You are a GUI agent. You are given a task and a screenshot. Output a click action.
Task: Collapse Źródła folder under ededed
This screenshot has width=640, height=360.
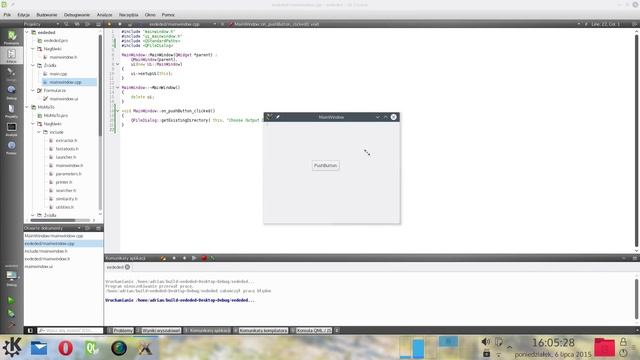pyautogui.click(x=33, y=65)
